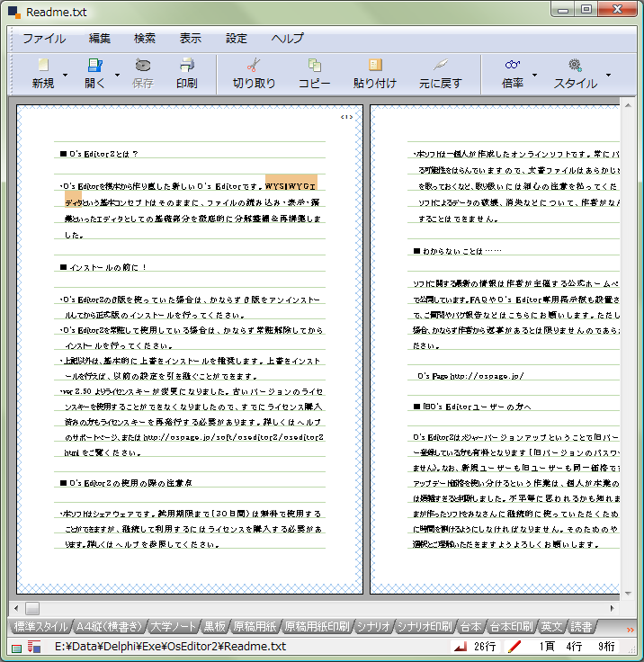Switch to the 黒板 tab
644x662 pixels.
click(x=215, y=627)
